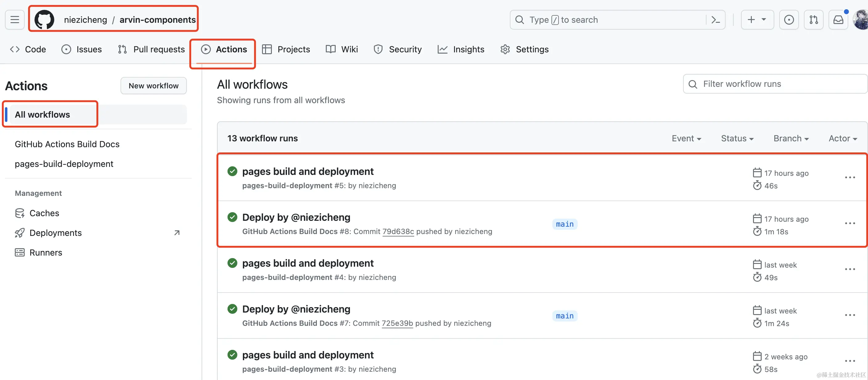Open GitHub Actions Build Docs workflow
The width and height of the screenshot is (868, 380).
[x=67, y=144]
